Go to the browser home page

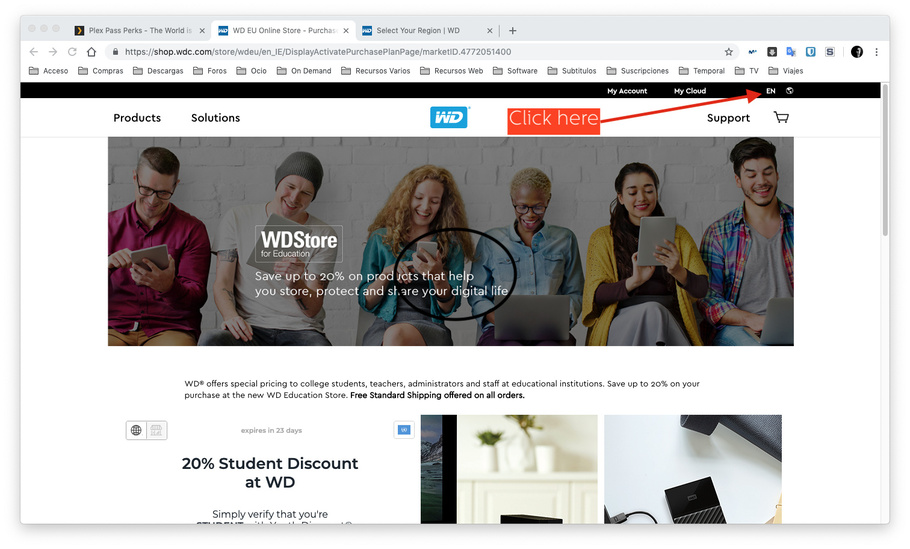[x=91, y=52]
